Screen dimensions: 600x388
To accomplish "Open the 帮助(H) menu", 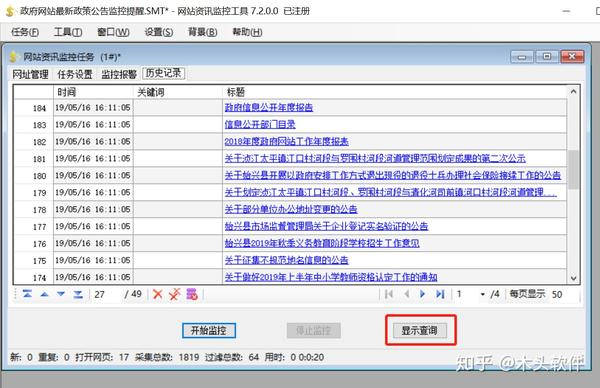I will (247, 32).
